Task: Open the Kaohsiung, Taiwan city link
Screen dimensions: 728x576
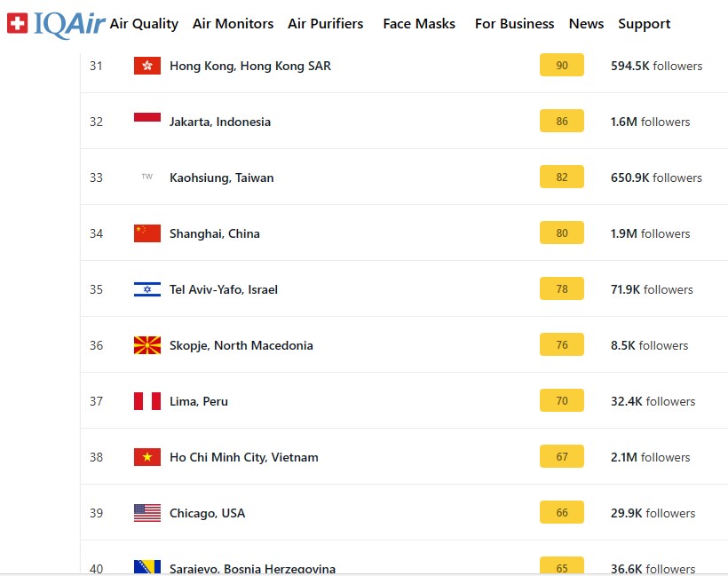Action: [222, 178]
